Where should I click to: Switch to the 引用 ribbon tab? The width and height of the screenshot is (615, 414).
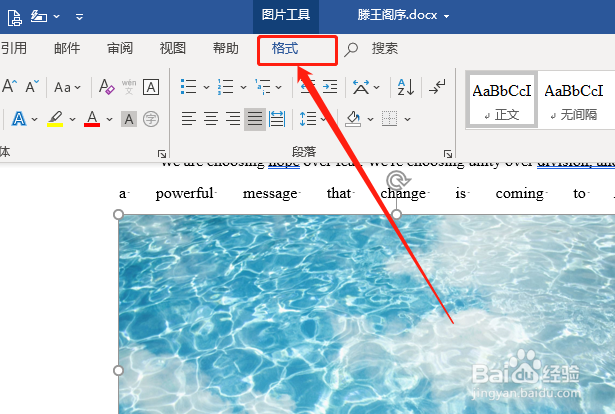(x=14, y=49)
